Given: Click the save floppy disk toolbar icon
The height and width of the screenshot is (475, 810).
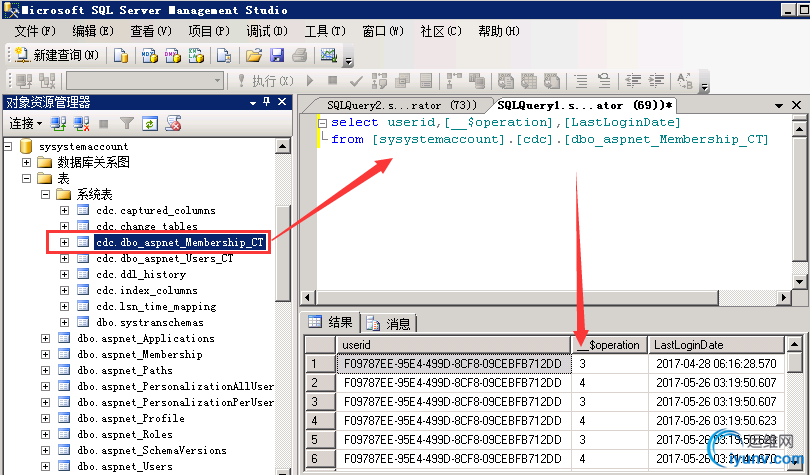Looking at the screenshot, I should tap(277, 55).
